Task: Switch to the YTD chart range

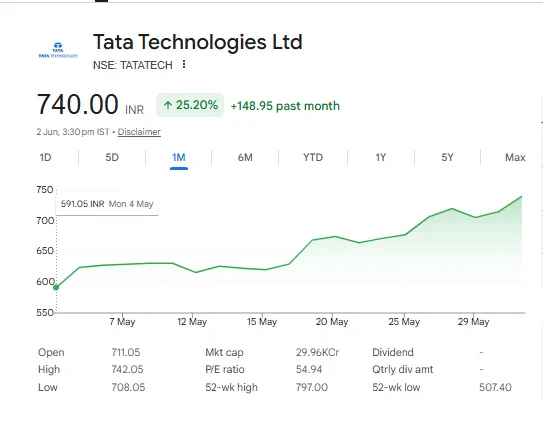Action: point(313,158)
